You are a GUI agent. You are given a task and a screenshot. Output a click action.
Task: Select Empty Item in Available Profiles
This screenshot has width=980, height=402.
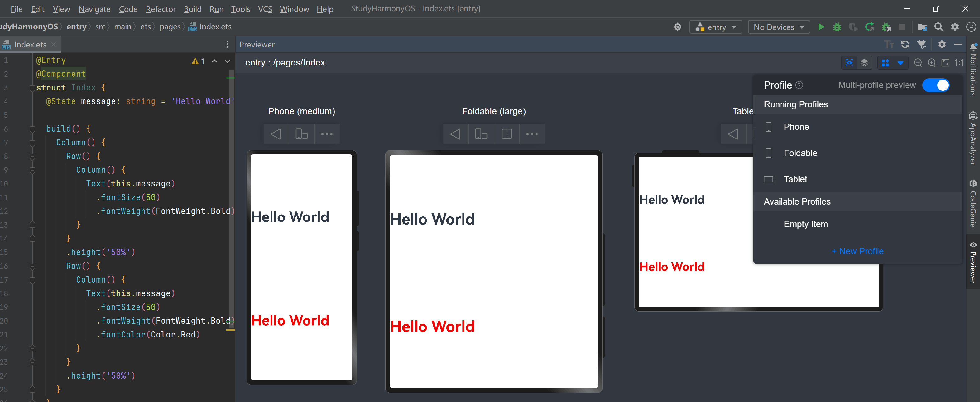857,224
